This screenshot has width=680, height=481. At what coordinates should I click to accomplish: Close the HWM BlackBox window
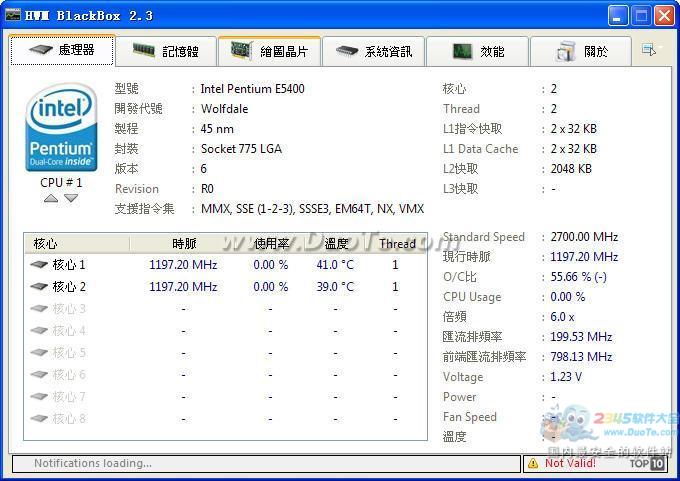tap(664, 16)
